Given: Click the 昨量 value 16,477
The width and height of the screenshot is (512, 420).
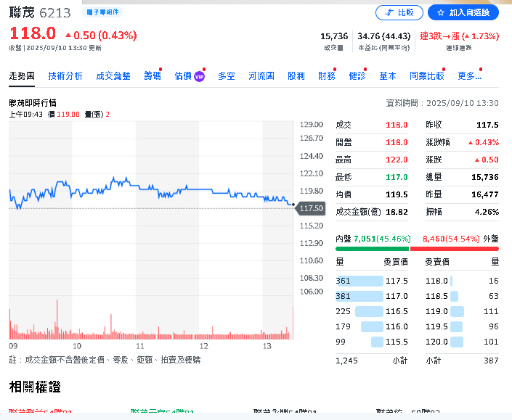Looking at the screenshot, I should 485,194.
